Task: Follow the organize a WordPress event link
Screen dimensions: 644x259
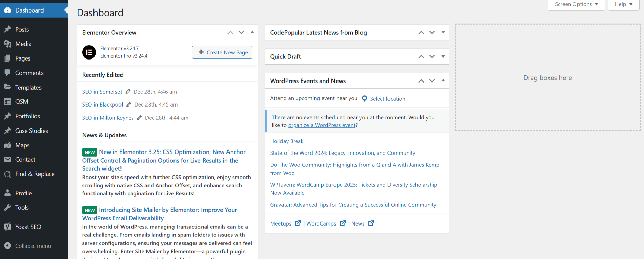Action: pyautogui.click(x=322, y=125)
